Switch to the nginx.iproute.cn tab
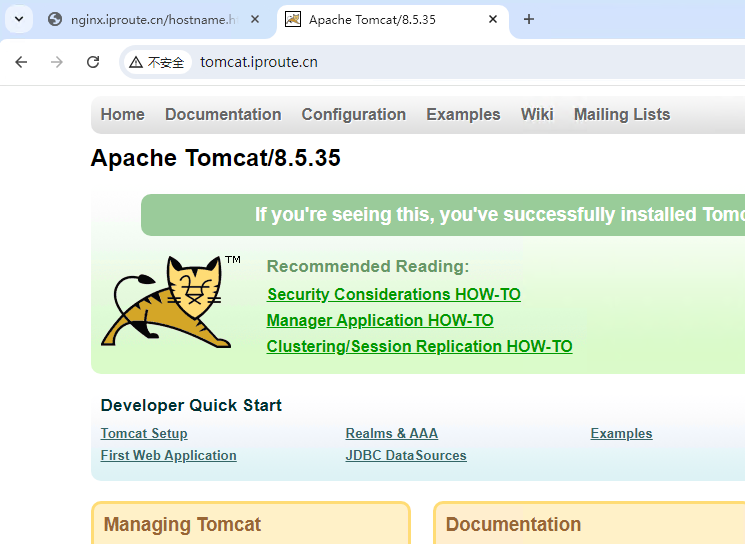The width and height of the screenshot is (745, 544). point(150,20)
